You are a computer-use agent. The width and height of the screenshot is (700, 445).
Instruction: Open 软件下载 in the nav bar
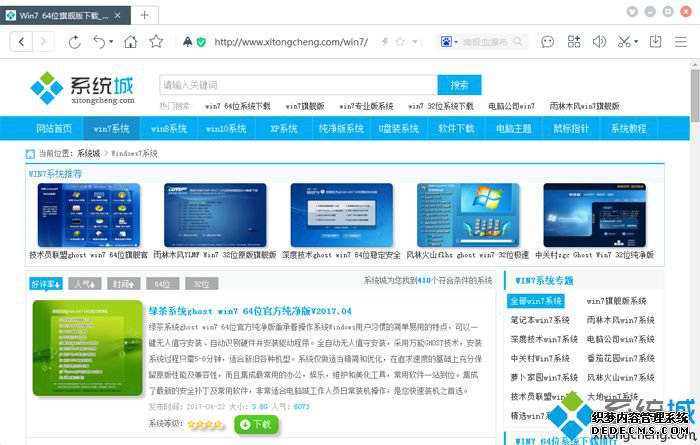click(456, 129)
